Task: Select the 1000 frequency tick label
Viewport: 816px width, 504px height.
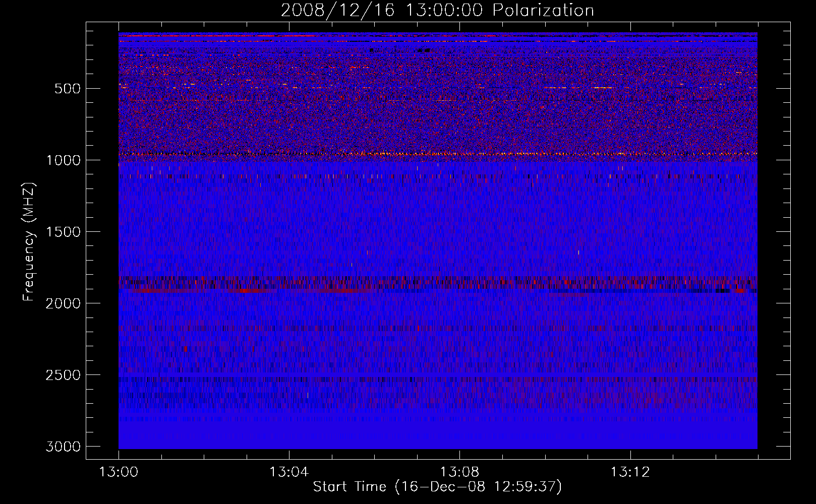Action: point(63,160)
